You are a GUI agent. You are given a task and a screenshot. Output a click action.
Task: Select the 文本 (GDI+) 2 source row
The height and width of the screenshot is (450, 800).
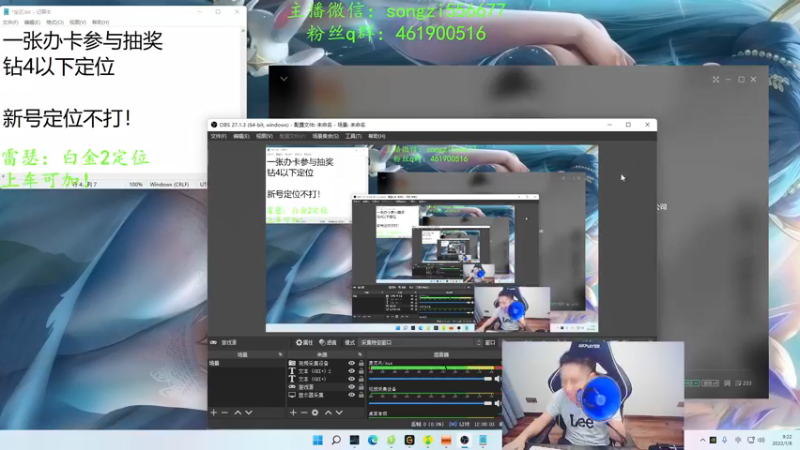click(x=326, y=371)
